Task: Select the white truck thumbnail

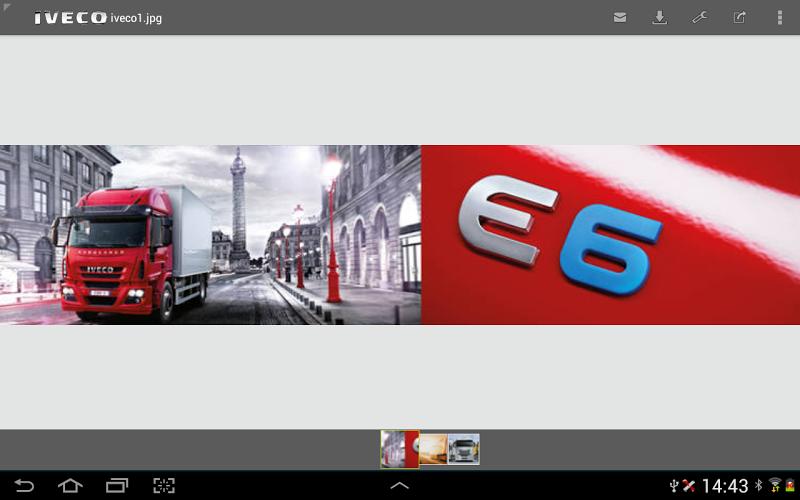Action: [464, 449]
